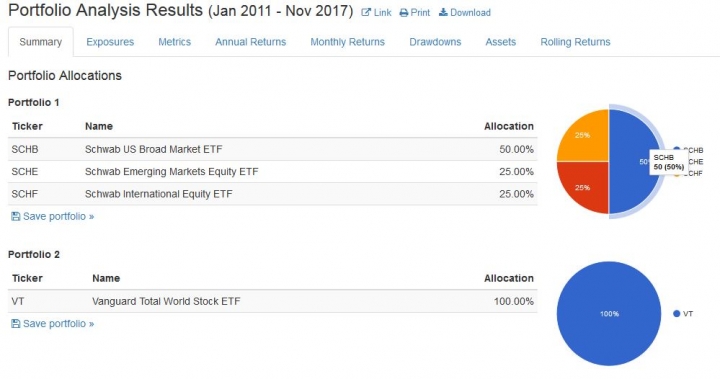Open the Exposures tab
720x379 pixels.
coord(110,42)
